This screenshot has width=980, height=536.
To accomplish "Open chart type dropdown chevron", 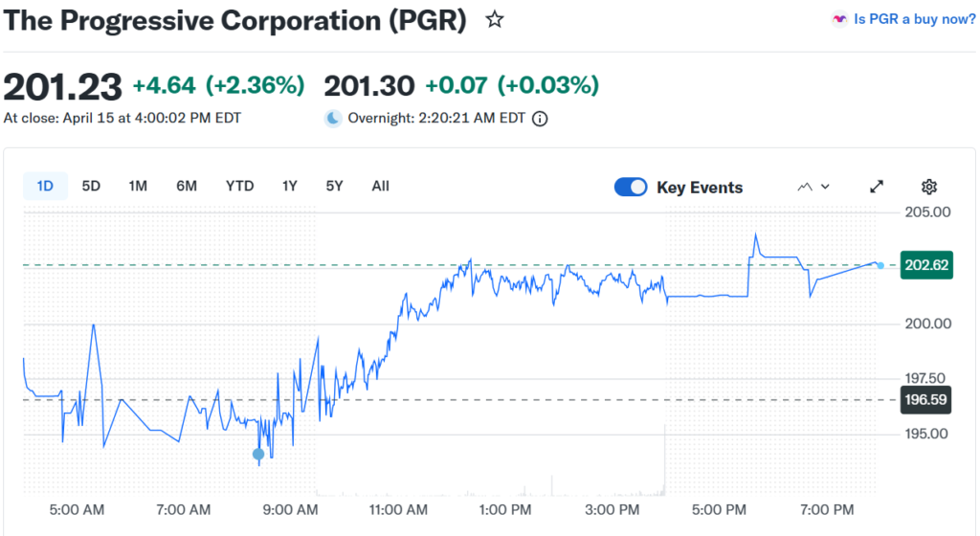I will tap(825, 187).
